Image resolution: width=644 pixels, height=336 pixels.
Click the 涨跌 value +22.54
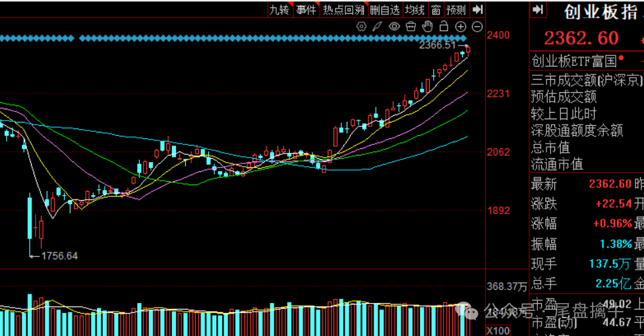pos(614,204)
